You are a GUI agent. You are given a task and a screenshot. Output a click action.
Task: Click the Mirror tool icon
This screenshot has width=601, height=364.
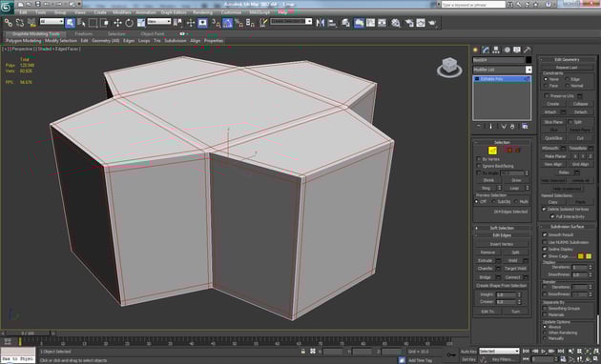point(320,23)
